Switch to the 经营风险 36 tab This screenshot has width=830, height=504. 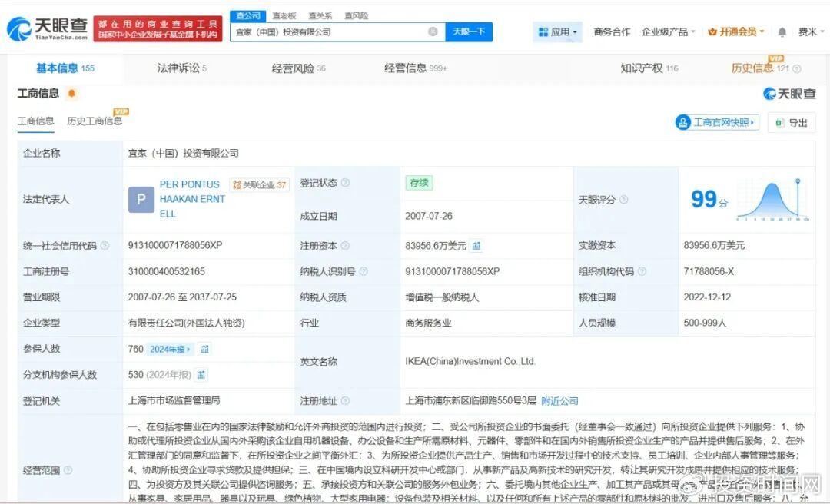click(x=298, y=68)
